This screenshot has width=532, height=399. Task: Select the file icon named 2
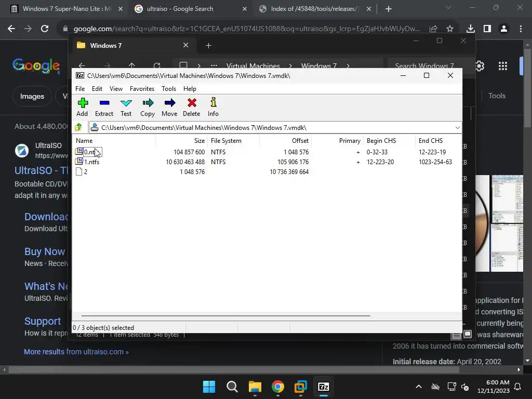tap(79, 171)
